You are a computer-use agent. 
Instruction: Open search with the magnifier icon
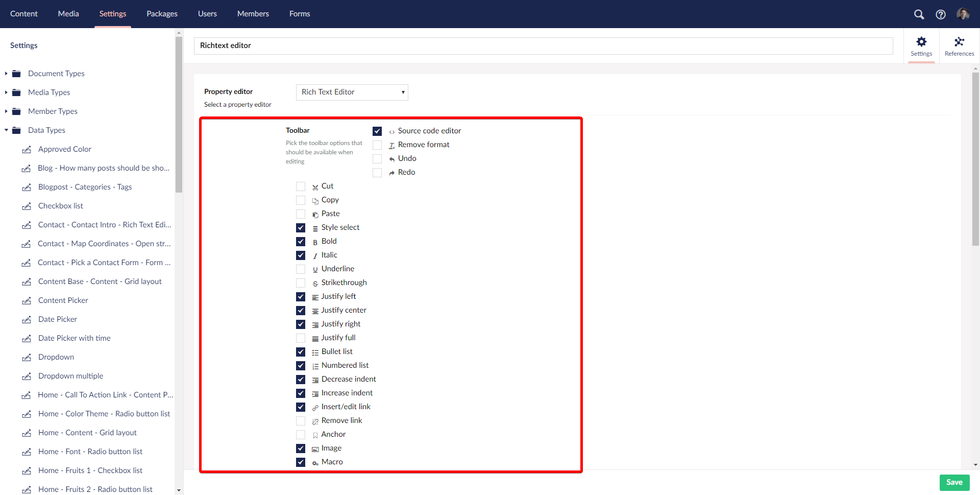click(x=919, y=14)
